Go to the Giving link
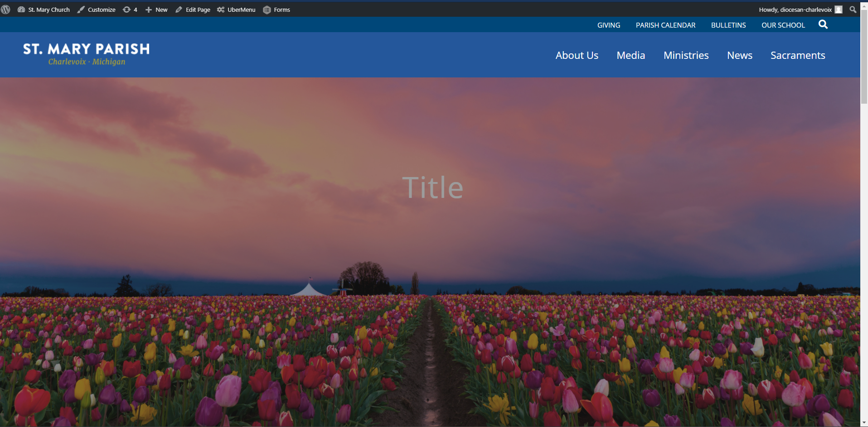 point(608,25)
